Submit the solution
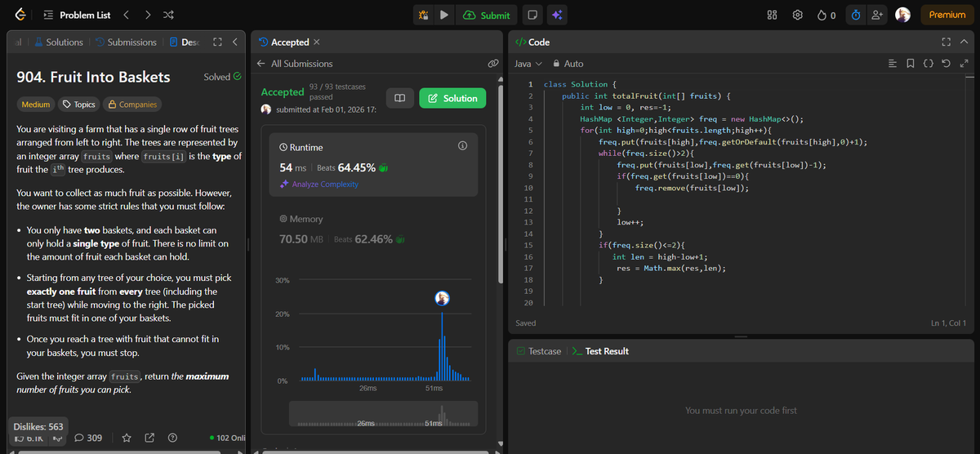 pyautogui.click(x=486, y=15)
